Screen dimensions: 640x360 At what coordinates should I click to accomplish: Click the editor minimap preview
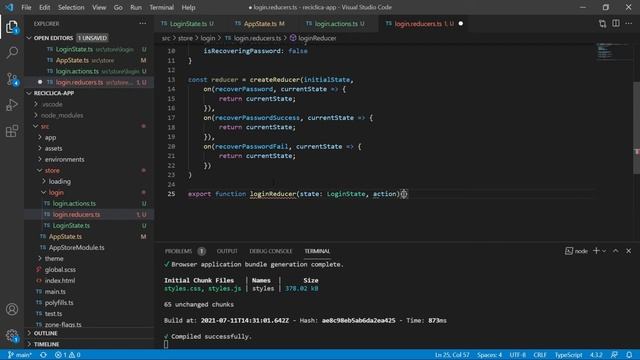[613, 51]
